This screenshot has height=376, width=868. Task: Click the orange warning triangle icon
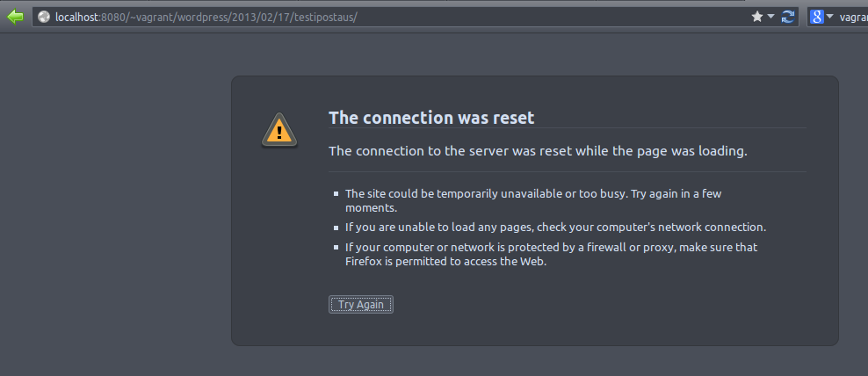(x=279, y=131)
